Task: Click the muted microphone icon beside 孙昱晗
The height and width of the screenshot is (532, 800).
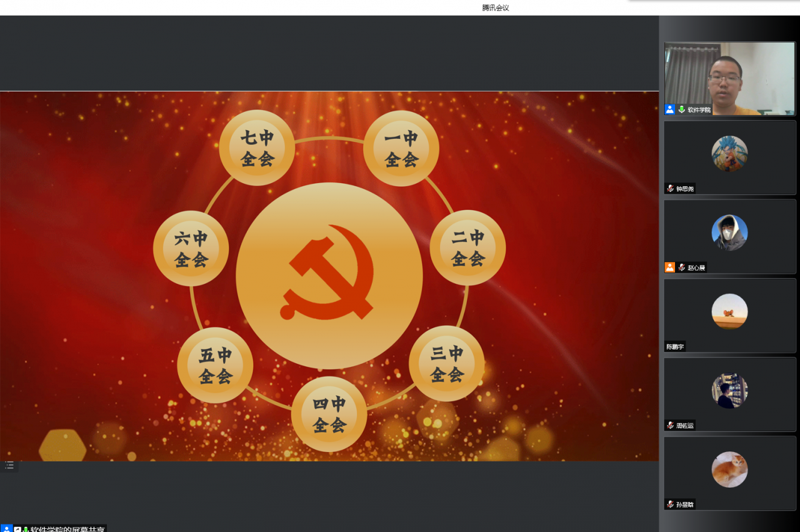Action: (670, 504)
